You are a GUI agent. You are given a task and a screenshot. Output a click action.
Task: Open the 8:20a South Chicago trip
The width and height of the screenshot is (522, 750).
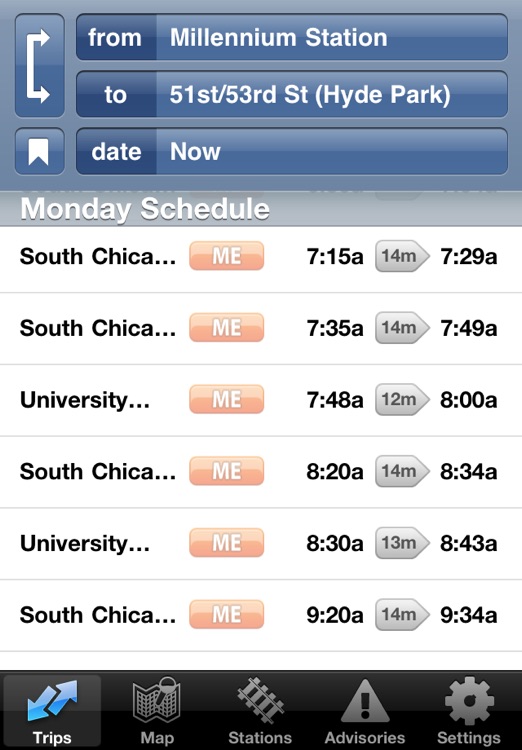coord(261,472)
